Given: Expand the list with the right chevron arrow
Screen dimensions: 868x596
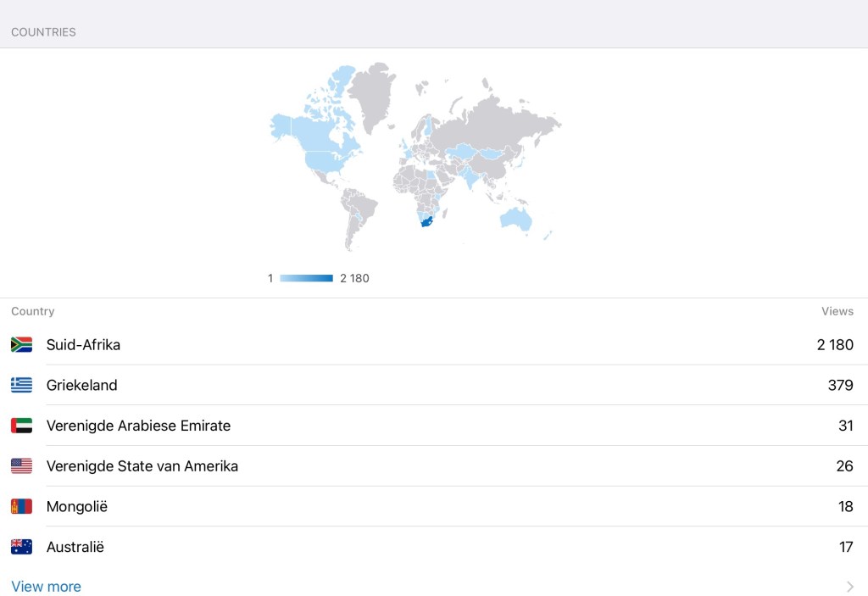Looking at the screenshot, I should [x=850, y=587].
